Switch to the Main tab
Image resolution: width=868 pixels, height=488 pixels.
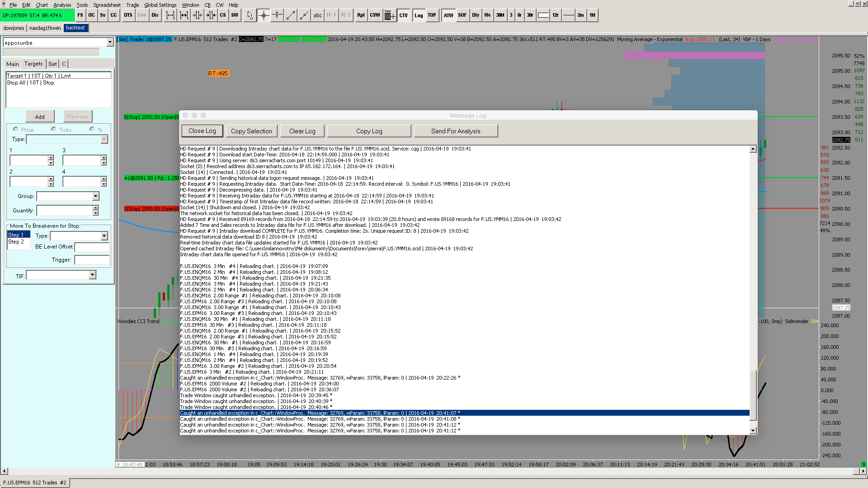[x=12, y=64]
